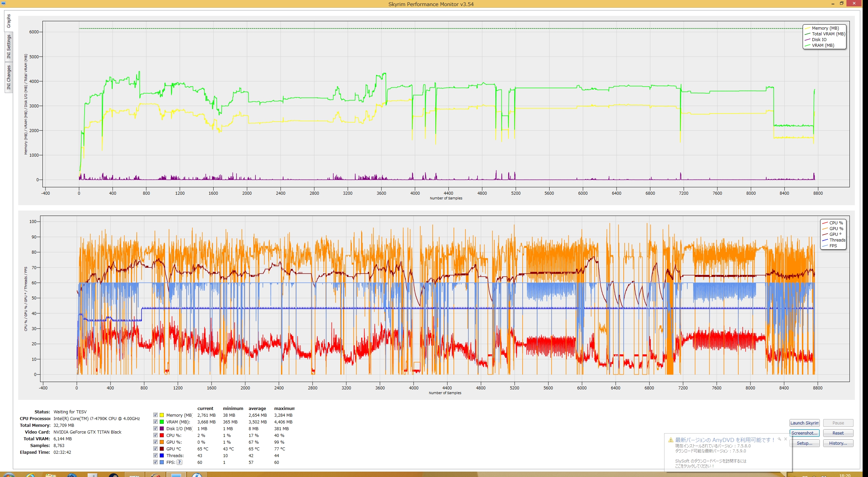This screenshot has height=477, width=868.
Task: Switch to the INI Settings tab
Action: pyautogui.click(x=9, y=47)
